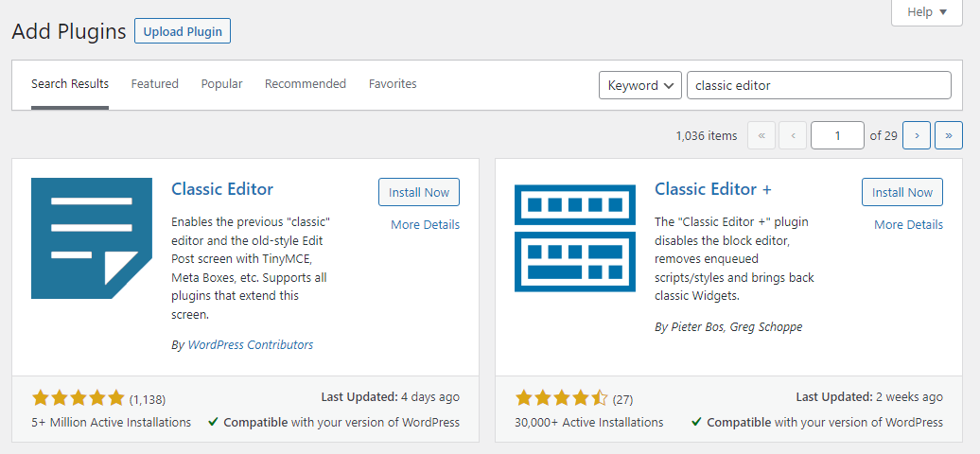This screenshot has height=454, width=980.
Task: Install the Classic Editor + plugin
Action: coord(902,192)
